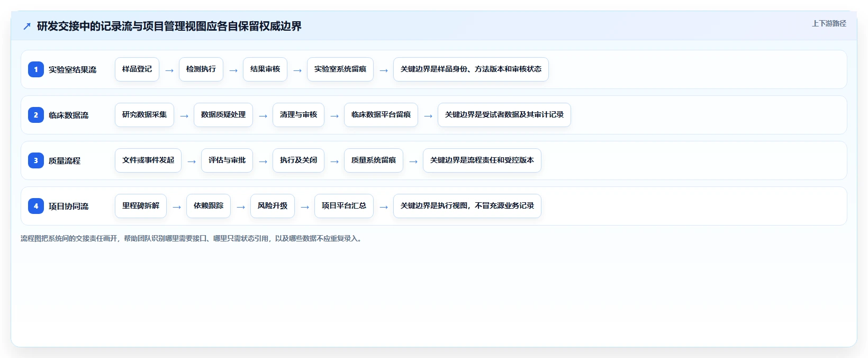Click the 上下游路径 label
Screen dimensions: 868x358
(829, 23)
